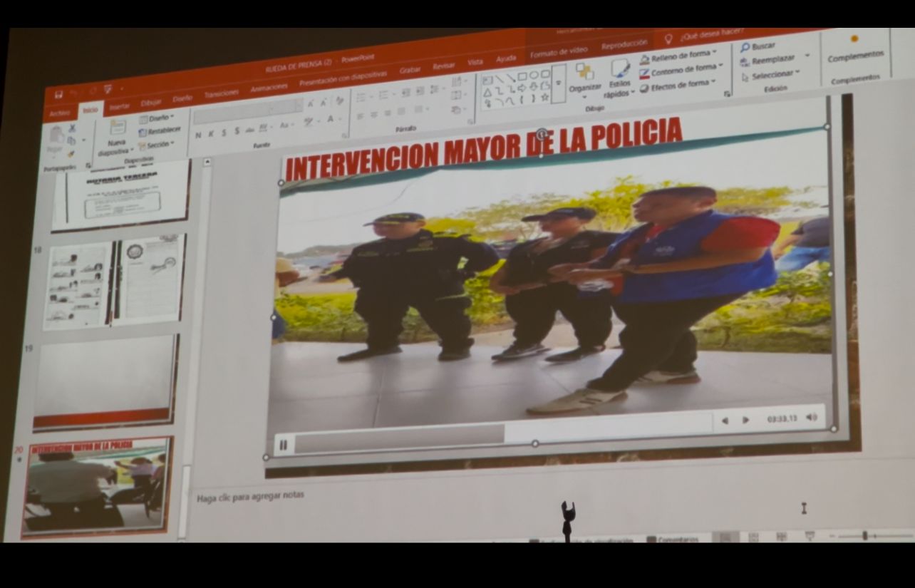Switch to the Transiciones tab
This screenshot has height=588, width=915.
click(x=221, y=93)
